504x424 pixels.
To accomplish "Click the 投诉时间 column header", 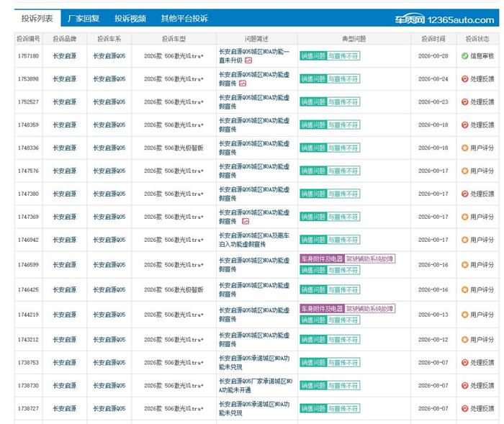I will pyautogui.click(x=433, y=39).
